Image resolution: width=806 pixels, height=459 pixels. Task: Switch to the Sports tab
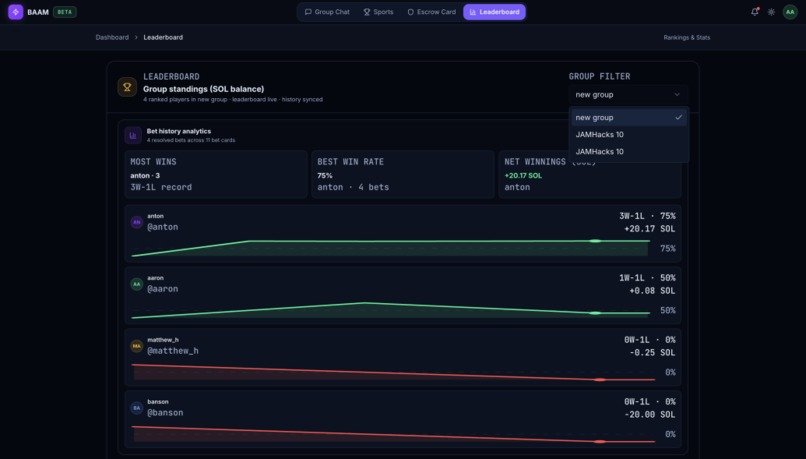click(x=378, y=12)
